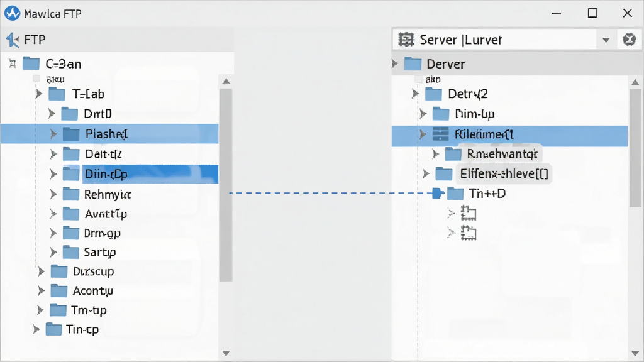Select the Derver root folder icon
The height and width of the screenshot is (362, 644).
pyautogui.click(x=413, y=63)
